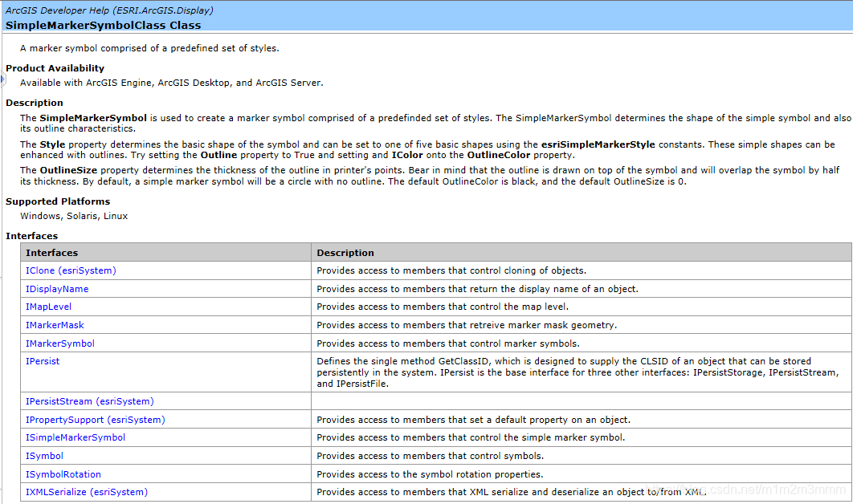Screen dimensions: 853x504
Task: Open the IDisplayName interface link
Action: 57,289
